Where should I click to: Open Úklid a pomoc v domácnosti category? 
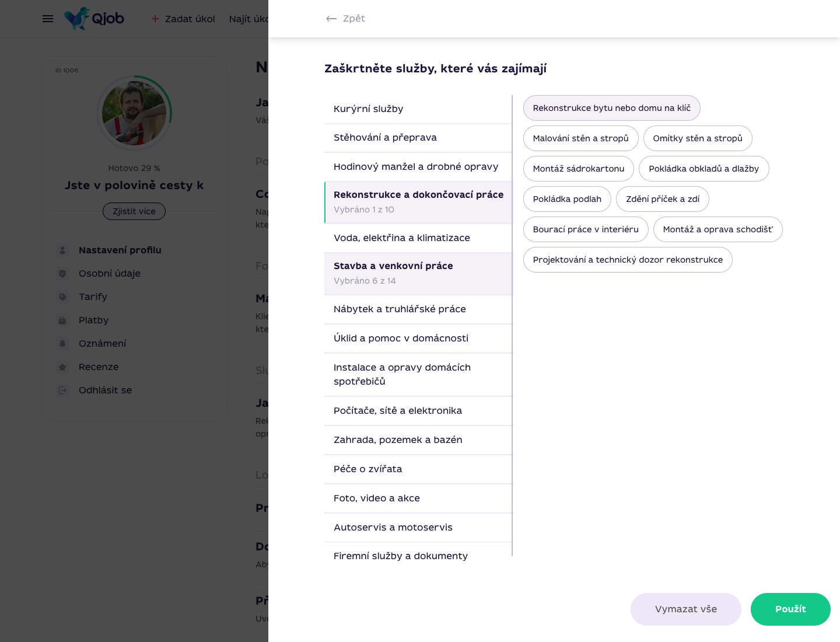tap(418, 339)
